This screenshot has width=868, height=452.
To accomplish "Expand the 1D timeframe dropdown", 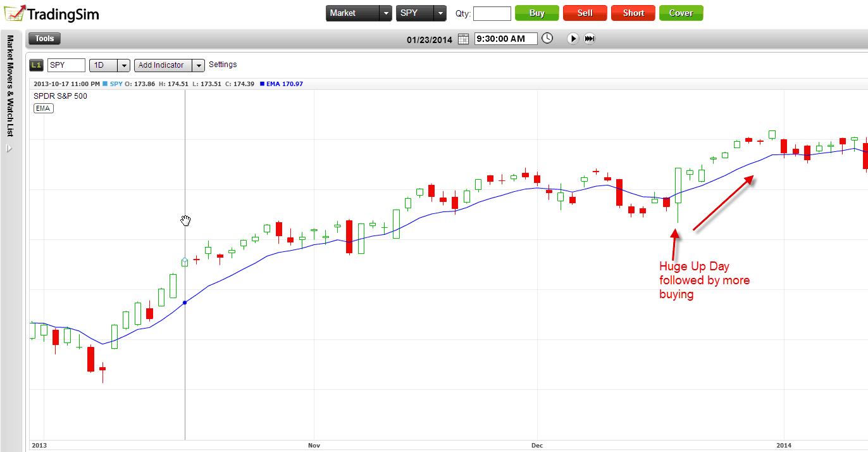I will (x=123, y=65).
